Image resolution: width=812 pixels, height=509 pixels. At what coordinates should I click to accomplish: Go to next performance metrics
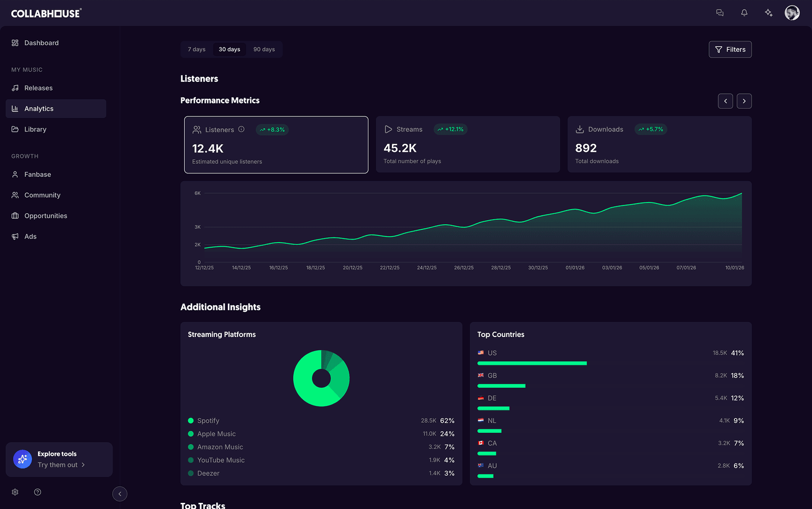(745, 101)
